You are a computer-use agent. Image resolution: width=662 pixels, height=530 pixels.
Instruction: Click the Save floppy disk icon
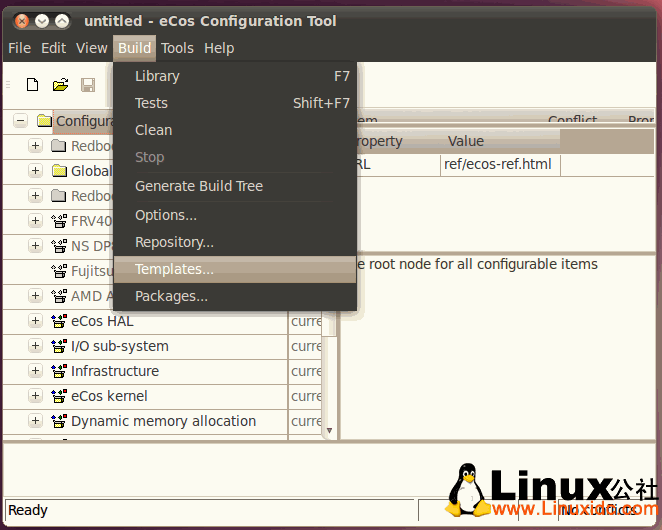[x=88, y=85]
